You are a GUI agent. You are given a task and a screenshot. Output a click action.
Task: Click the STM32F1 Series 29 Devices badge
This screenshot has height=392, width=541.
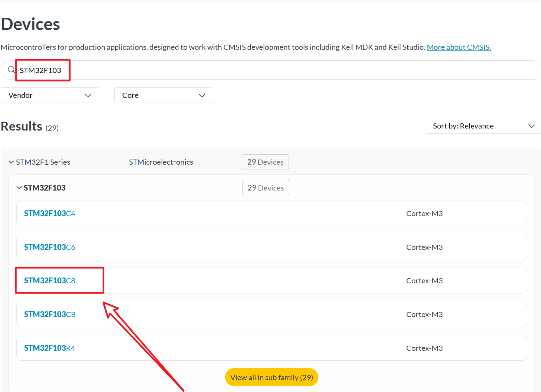pos(265,162)
